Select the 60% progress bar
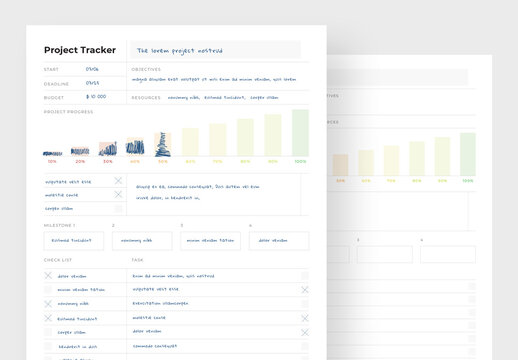 (190, 142)
